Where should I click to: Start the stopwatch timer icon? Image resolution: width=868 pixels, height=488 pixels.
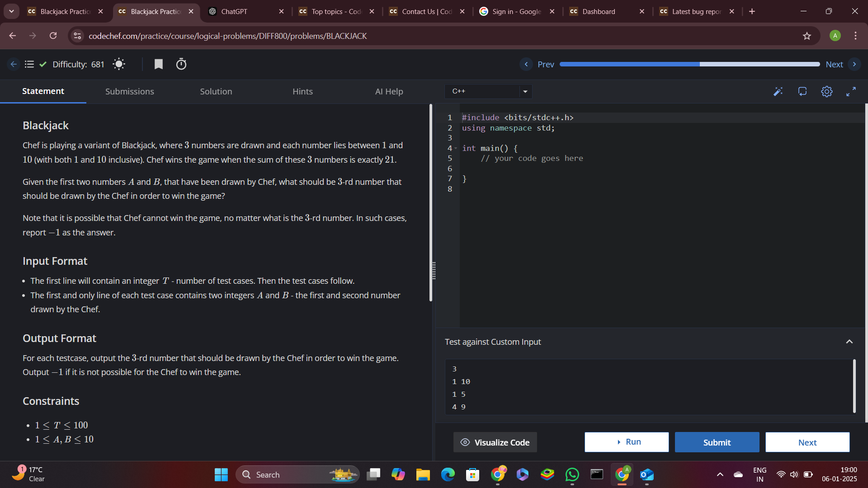(181, 64)
